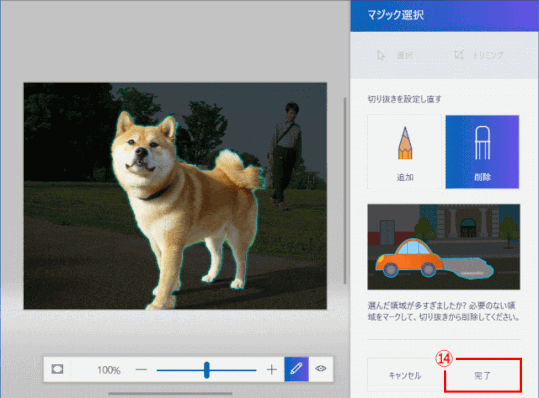539x398 pixels.
Task: Toggle the cutout eye view
Action: point(321,369)
